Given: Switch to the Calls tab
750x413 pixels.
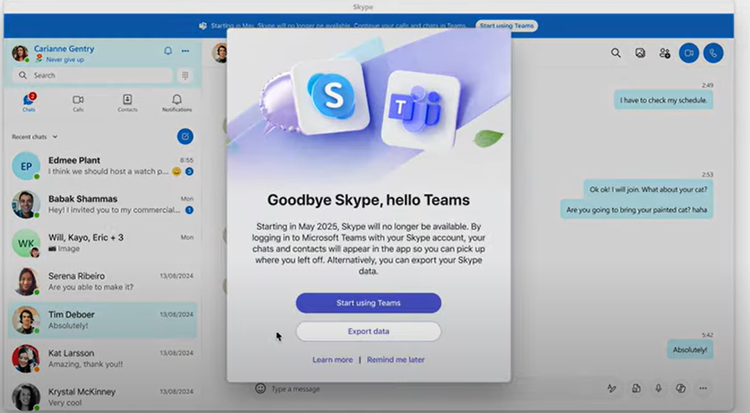Looking at the screenshot, I should coord(78,103).
